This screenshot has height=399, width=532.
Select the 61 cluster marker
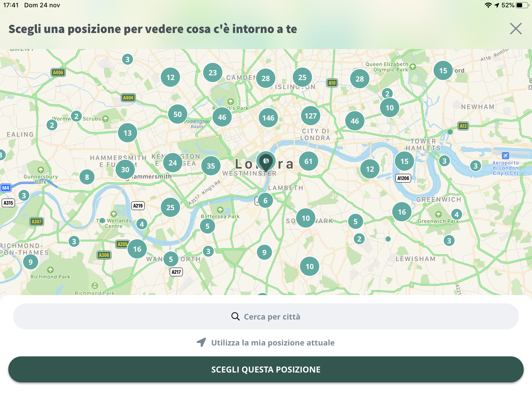308,161
